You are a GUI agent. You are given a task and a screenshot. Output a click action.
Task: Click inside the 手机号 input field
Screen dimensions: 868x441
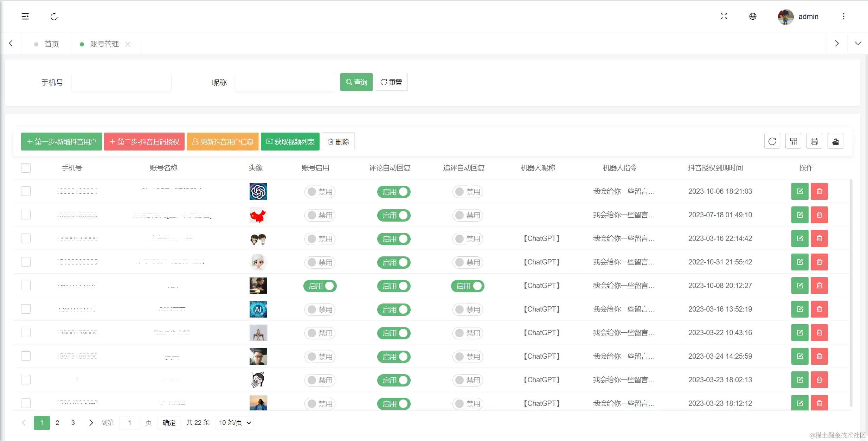coord(121,83)
